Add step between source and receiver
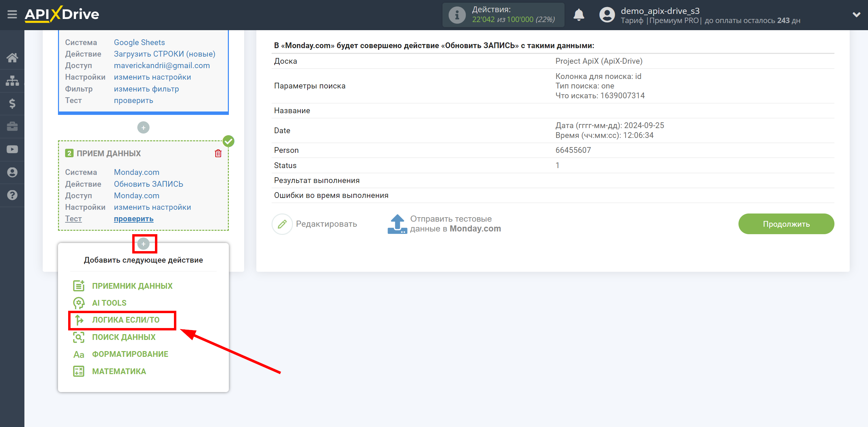This screenshot has height=427, width=868. click(x=143, y=127)
